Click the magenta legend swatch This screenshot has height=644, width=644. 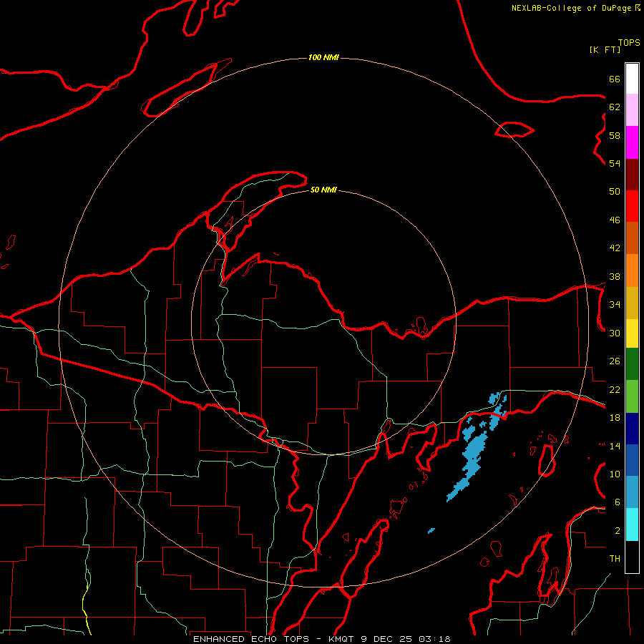pyautogui.click(x=632, y=142)
